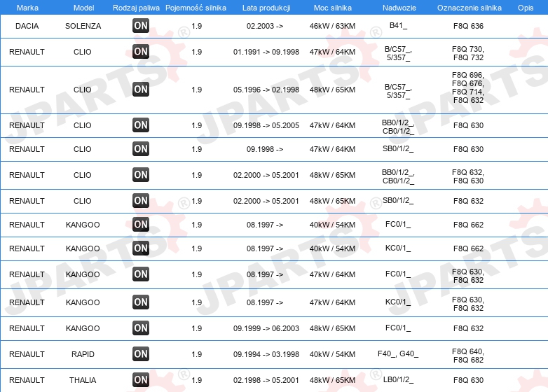Click the ON badge in the Kangoo KC0/1_ 47kW row
This screenshot has width=548, height=392.
[x=141, y=302]
